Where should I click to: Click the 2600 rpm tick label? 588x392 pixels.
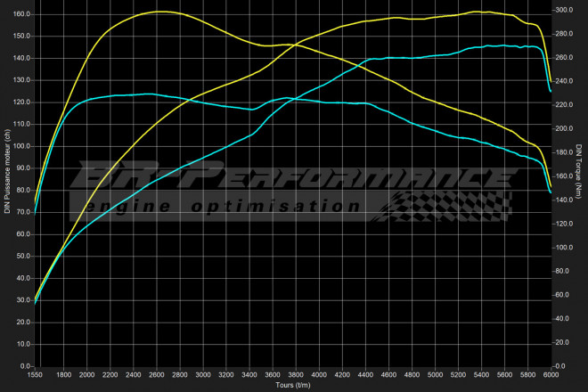pyautogui.click(x=157, y=375)
